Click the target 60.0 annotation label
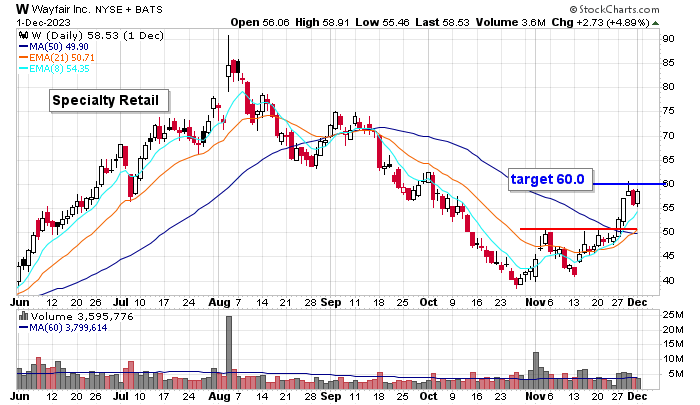 tap(550, 180)
